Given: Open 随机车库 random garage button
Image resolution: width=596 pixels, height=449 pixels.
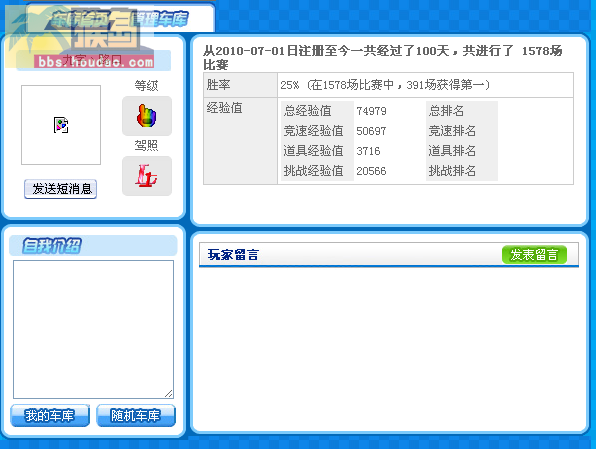Looking at the screenshot, I should (x=136, y=415).
